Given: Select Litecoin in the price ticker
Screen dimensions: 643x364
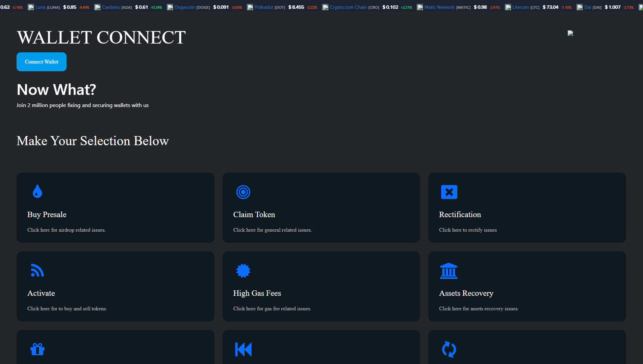Looking at the screenshot, I should point(521,7).
